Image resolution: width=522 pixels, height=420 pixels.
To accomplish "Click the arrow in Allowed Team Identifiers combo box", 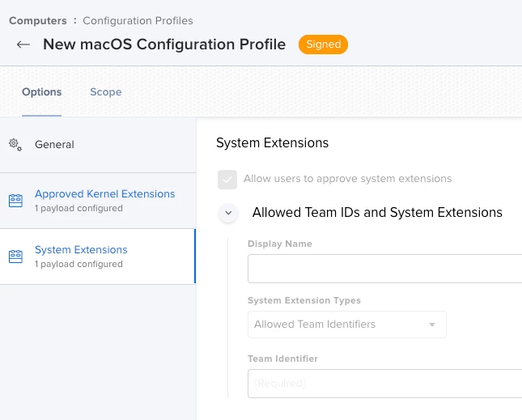I will tap(432, 325).
